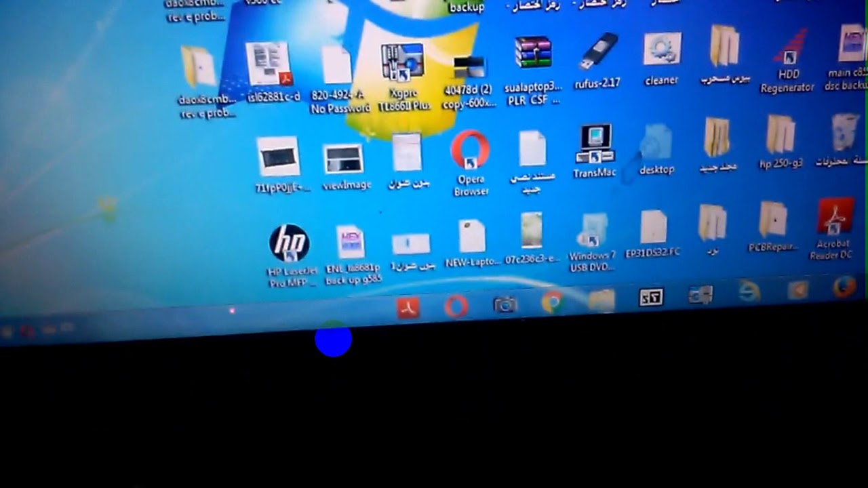Screen dimensions: 868x488
Task: Open the isl62881c-d PDF file icon
Action: pos(269,64)
